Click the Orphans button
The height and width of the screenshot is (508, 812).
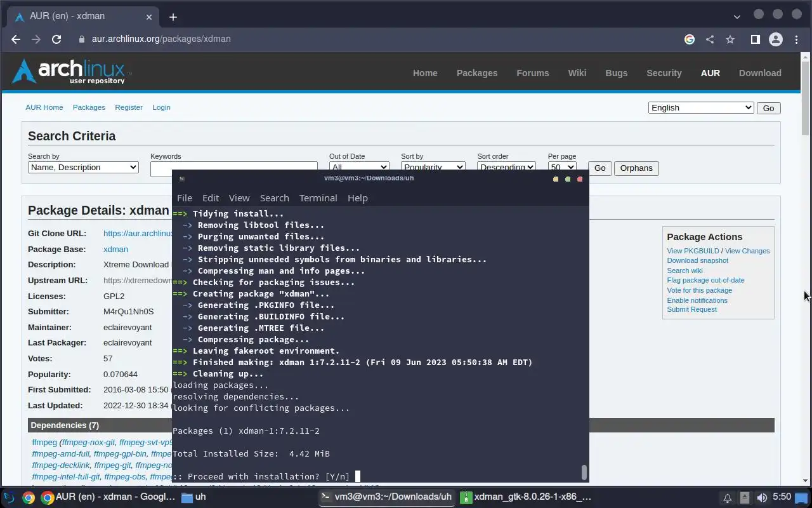(636, 168)
